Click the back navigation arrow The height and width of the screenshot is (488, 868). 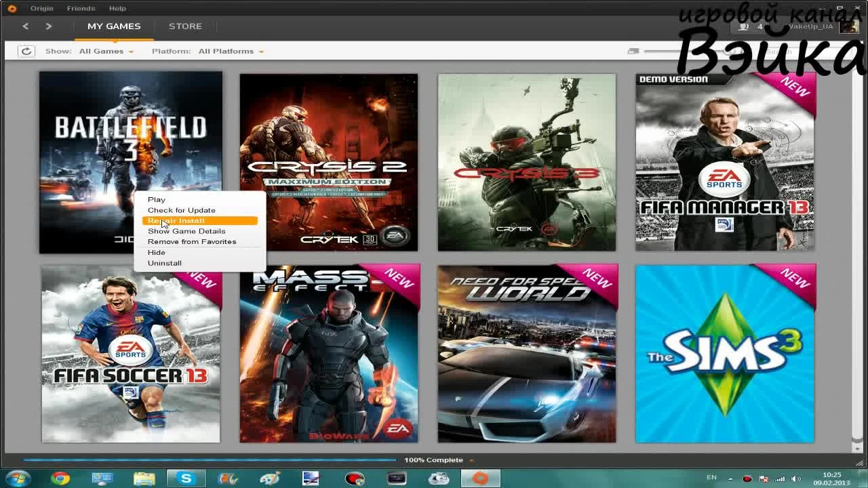coord(25,26)
